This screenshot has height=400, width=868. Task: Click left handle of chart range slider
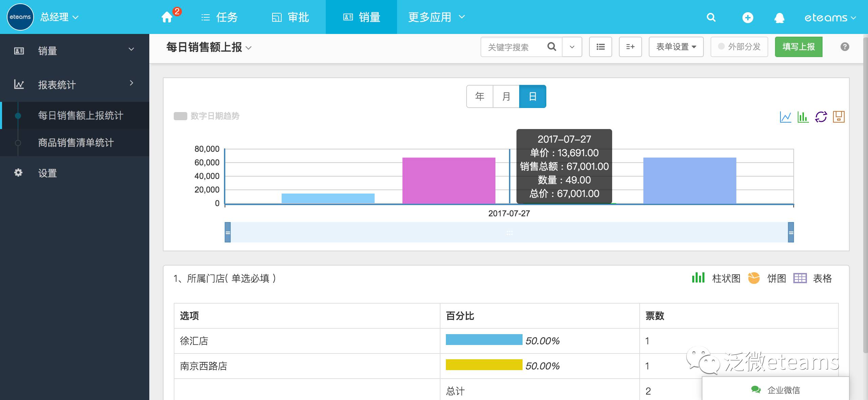(228, 232)
